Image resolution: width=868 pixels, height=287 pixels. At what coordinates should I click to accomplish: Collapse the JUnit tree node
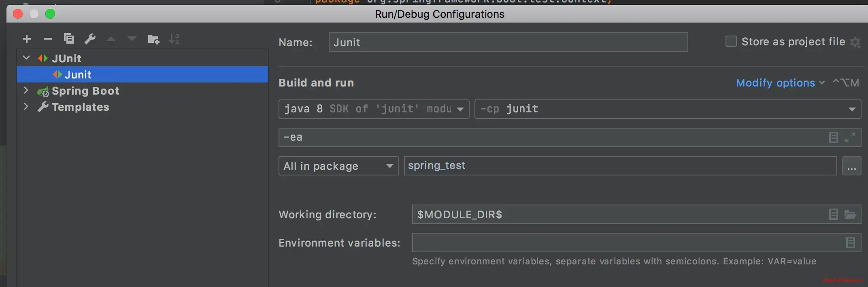[26, 58]
